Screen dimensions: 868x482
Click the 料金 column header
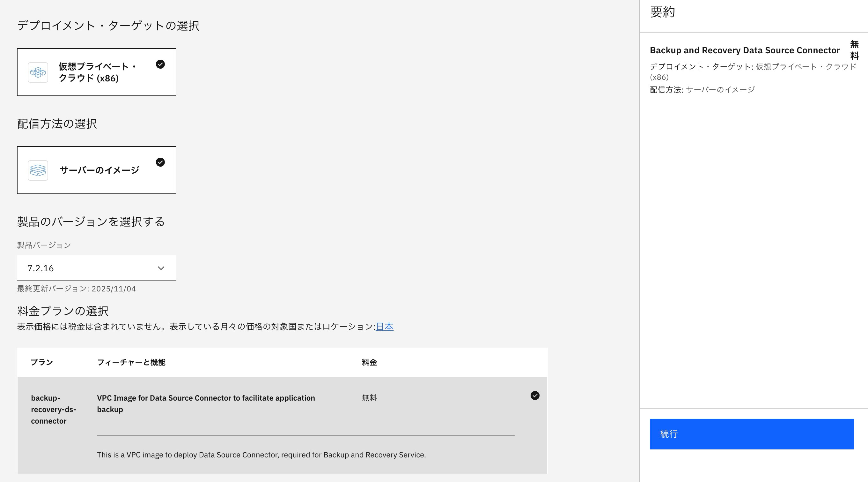pos(369,362)
